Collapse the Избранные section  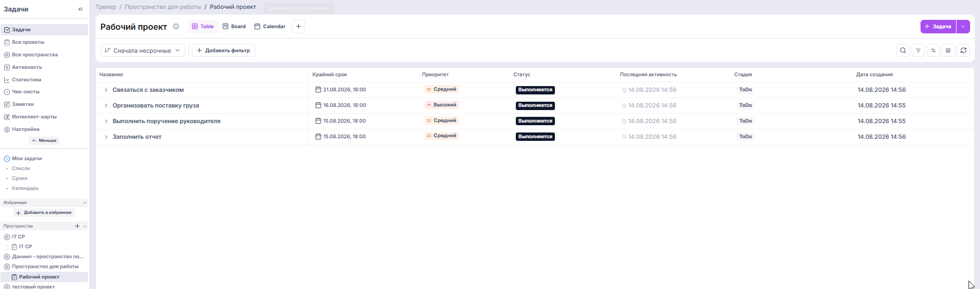tap(85, 202)
